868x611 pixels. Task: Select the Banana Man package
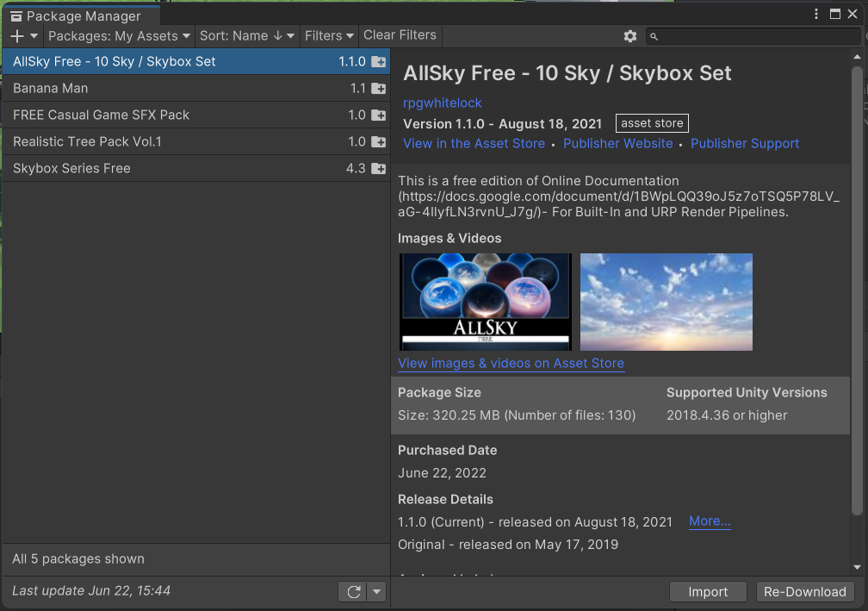click(x=196, y=88)
